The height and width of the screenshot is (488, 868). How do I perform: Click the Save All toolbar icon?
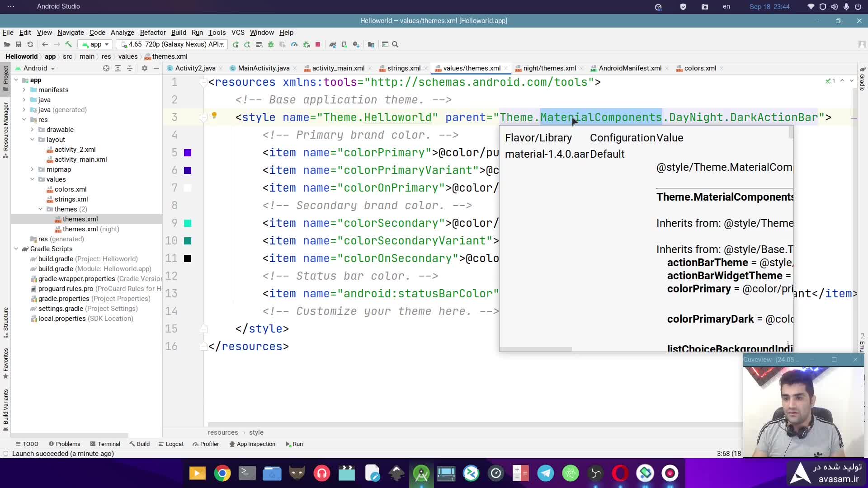click(x=19, y=44)
